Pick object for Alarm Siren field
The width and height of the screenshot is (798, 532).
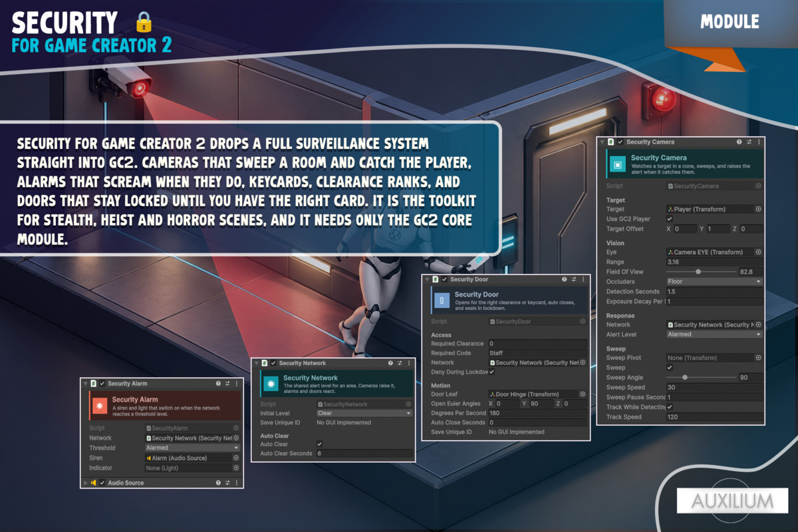point(236,458)
